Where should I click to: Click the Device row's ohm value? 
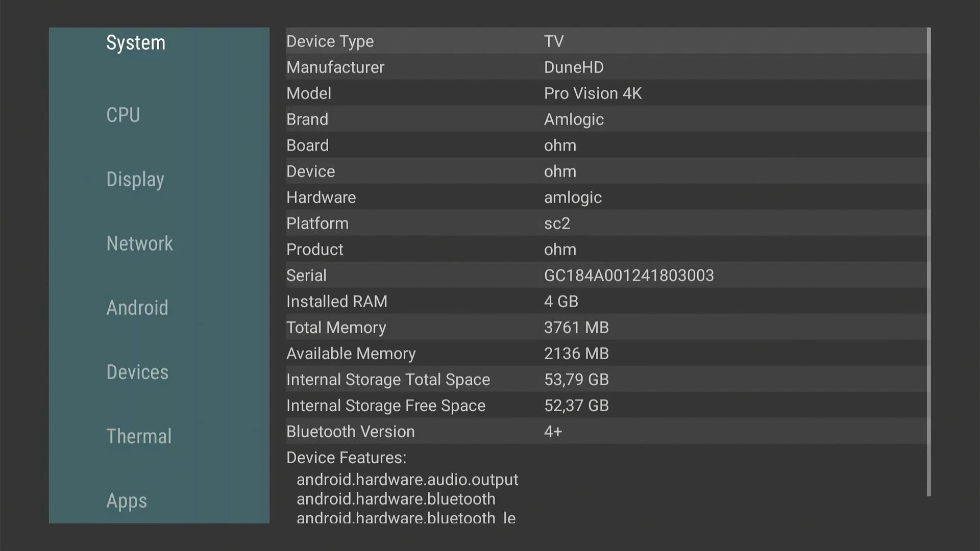click(560, 171)
